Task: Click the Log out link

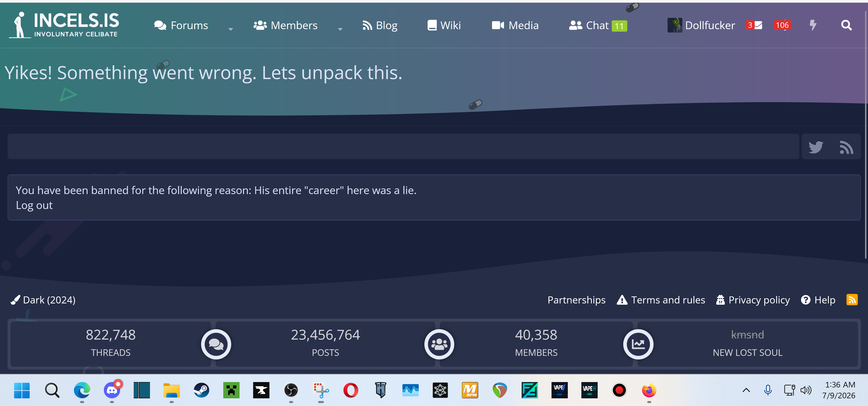Action: pyautogui.click(x=34, y=205)
